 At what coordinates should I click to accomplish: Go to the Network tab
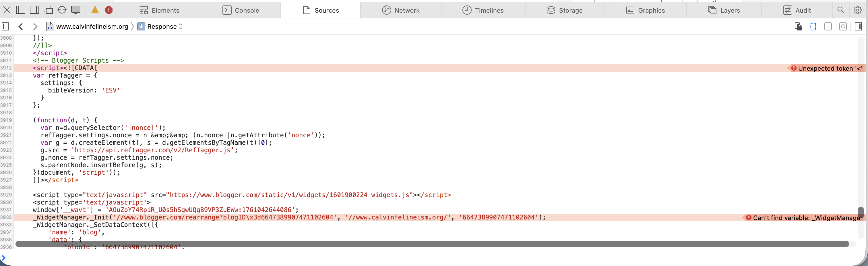[401, 10]
